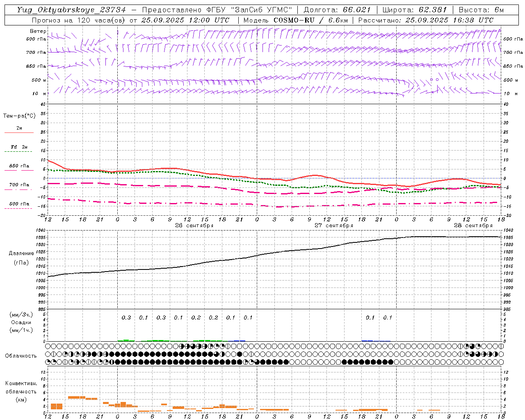Click the Давление pressure panel label
The image size is (525, 420).
pos(21,253)
